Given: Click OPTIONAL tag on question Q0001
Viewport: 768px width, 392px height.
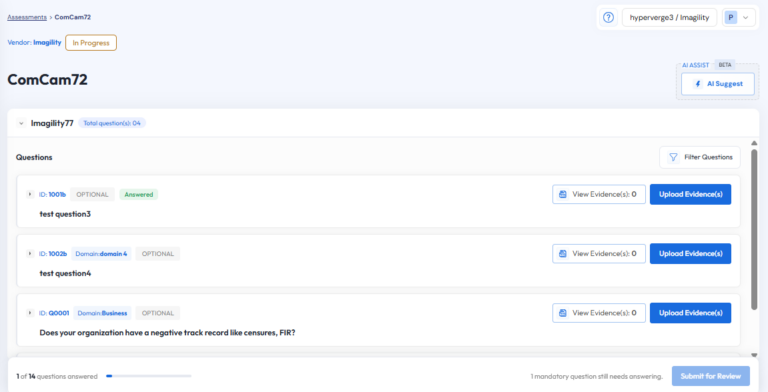Looking at the screenshot, I should (158, 313).
